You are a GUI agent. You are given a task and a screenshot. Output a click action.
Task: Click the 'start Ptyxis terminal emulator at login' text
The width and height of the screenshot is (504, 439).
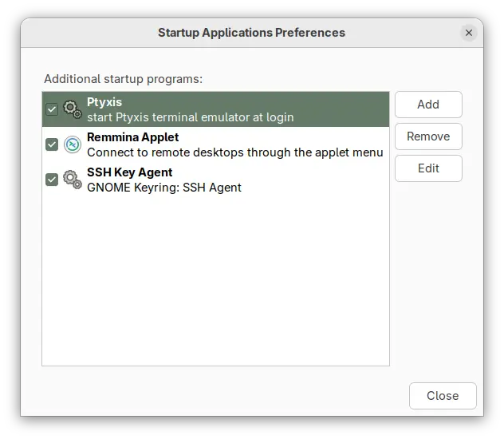coord(190,117)
